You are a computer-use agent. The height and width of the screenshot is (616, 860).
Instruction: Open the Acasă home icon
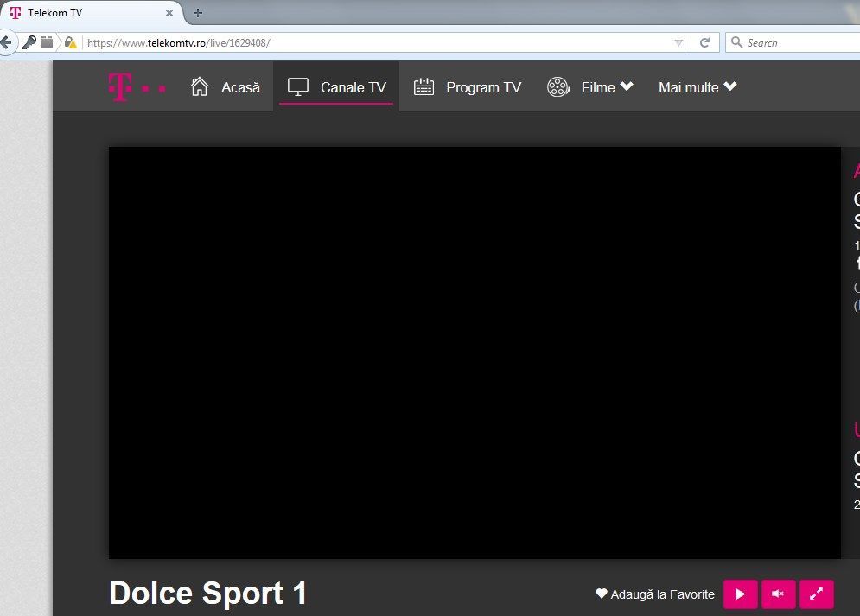(199, 86)
